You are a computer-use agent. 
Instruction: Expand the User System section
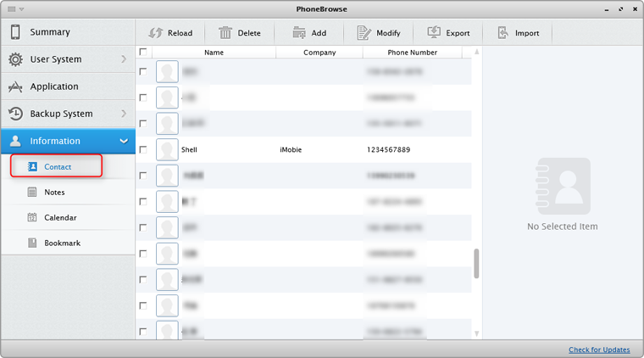coord(124,59)
